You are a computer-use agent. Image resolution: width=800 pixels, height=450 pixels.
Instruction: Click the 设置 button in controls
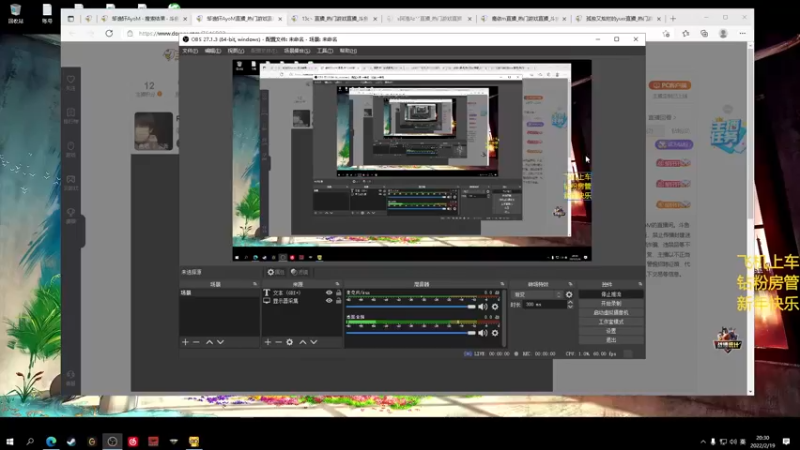611,331
